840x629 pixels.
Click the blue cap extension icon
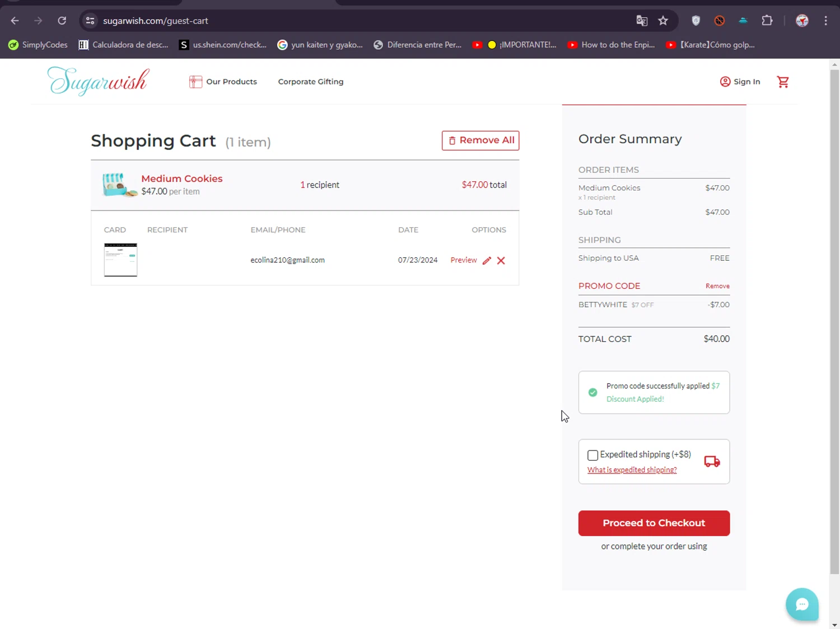click(743, 21)
